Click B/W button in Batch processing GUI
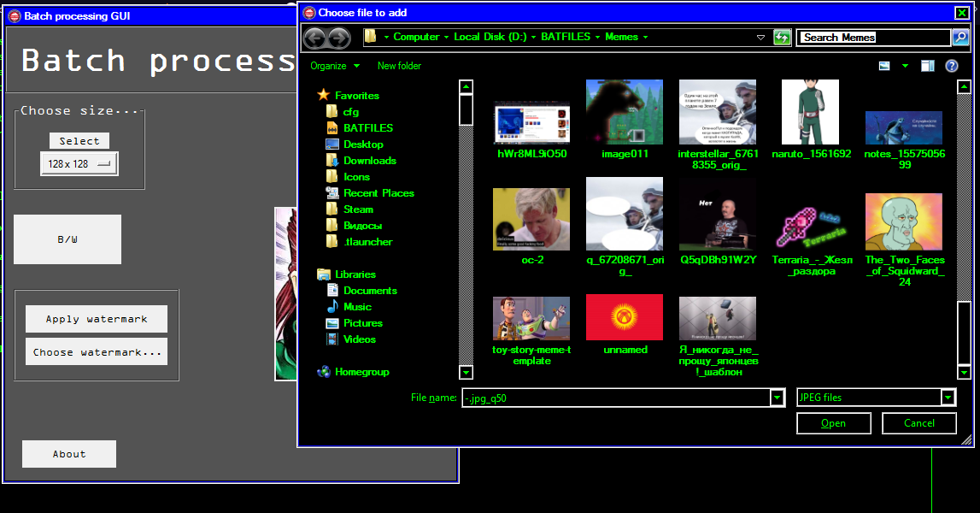The image size is (980, 513). tap(67, 239)
